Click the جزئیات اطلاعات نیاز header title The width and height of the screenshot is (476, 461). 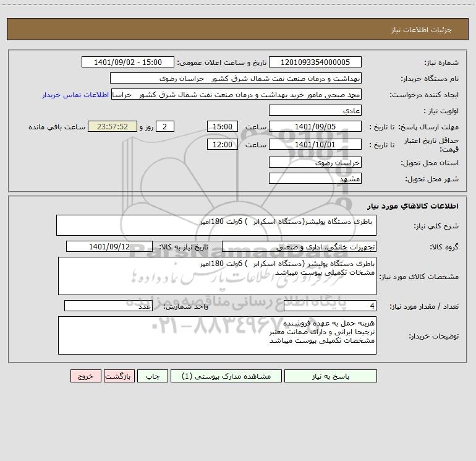coord(422,30)
